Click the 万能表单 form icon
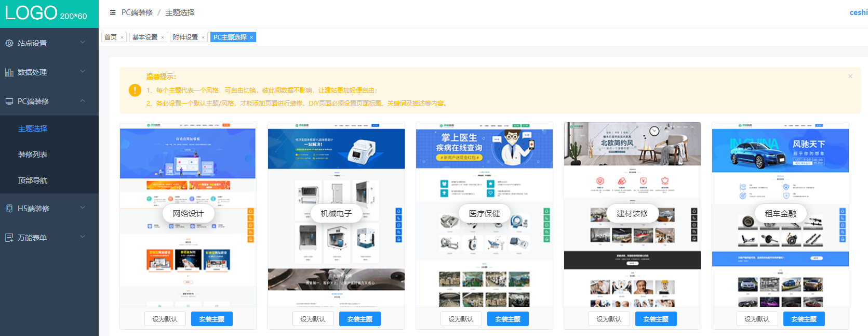The height and width of the screenshot is (336, 868). tap(9, 238)
